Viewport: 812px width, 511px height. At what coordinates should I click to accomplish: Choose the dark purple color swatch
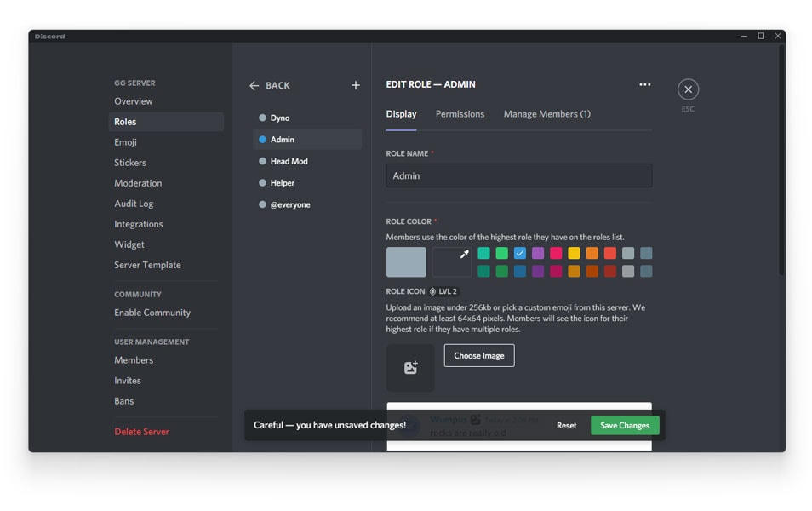(538, 271)
